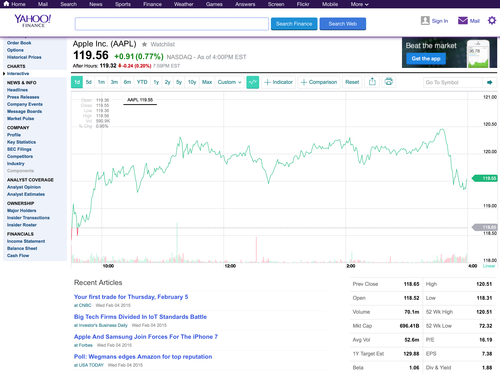Click the Go To Symbol arrow
The width and height of the screenshot is (500, 374).
pyautogui.click(x=490, y=82)
